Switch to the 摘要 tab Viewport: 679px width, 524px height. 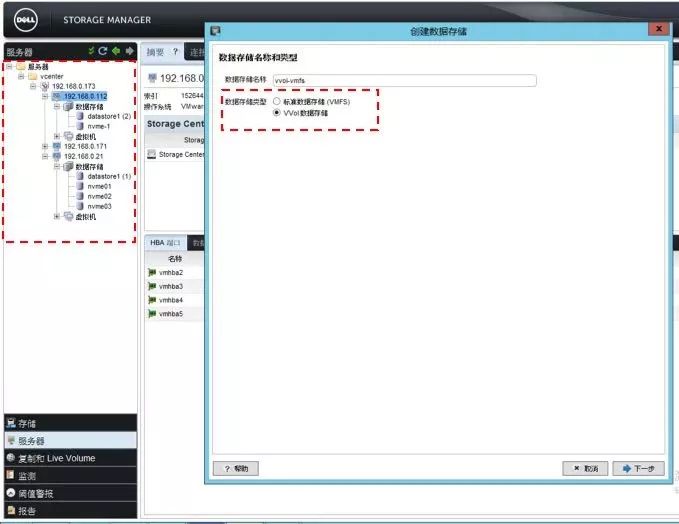point(155,52)
